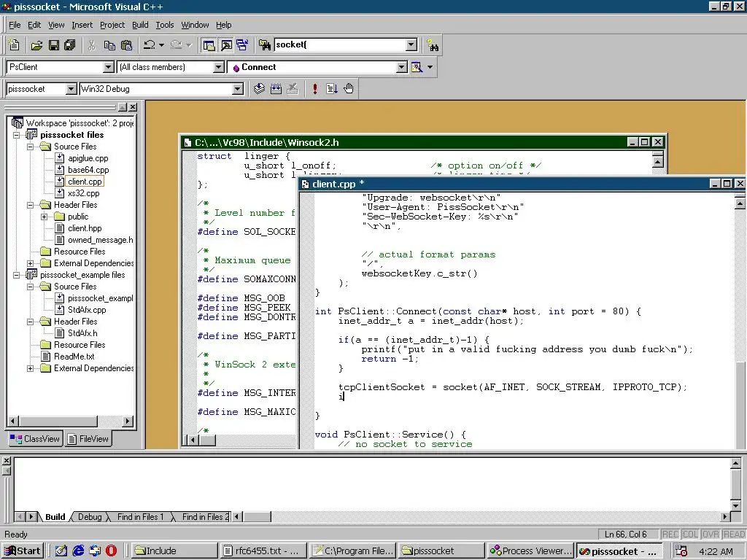This screenshot has width=747, height=560.
Task: Click the Undo toolbar icon
Action: [x=150, y=45]
